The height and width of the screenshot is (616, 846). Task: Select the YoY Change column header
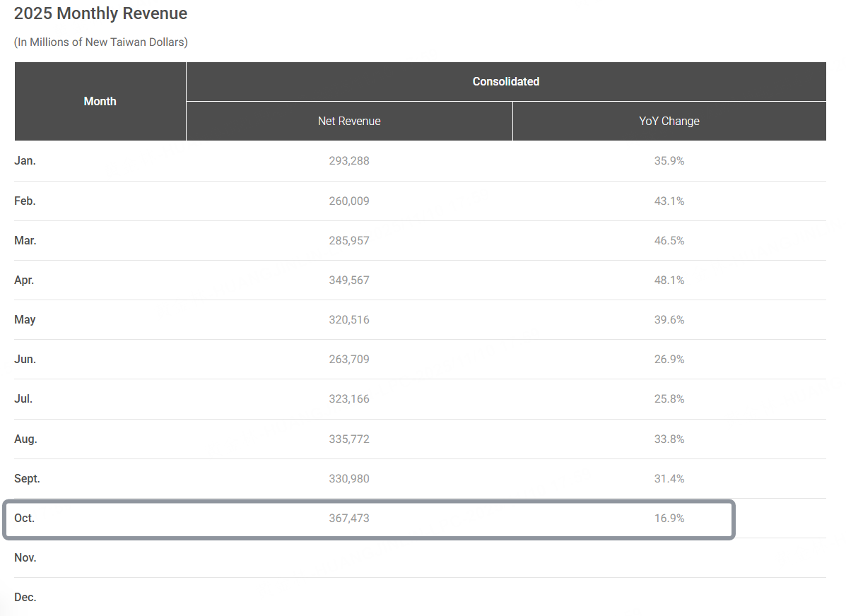tap(669, 121)
